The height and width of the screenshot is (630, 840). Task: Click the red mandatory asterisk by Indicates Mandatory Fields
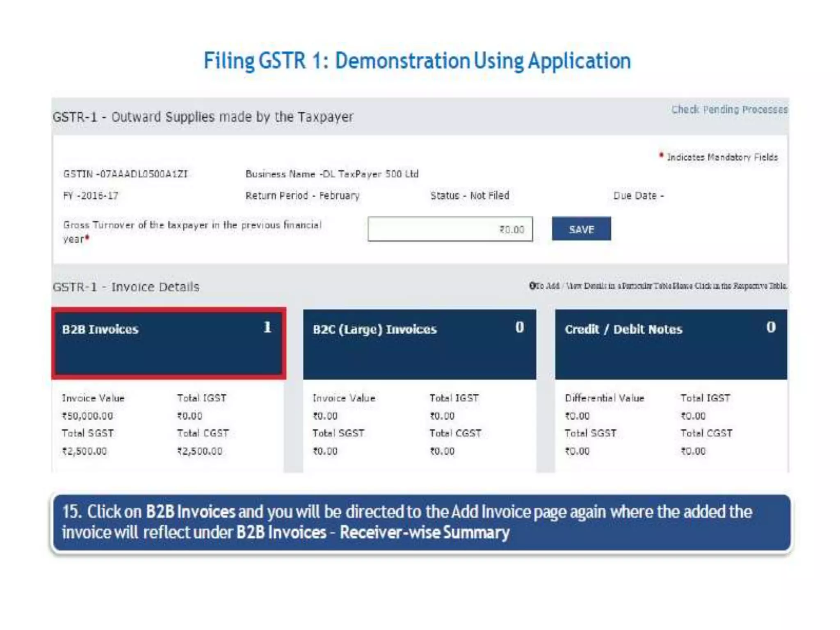point(661,155)
